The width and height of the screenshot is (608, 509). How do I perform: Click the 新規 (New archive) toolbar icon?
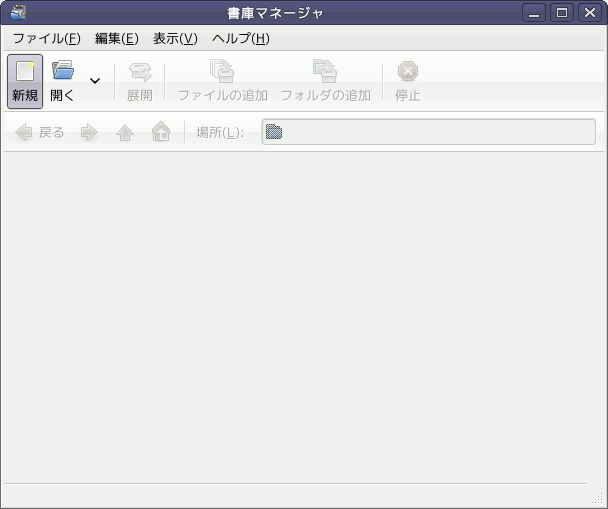[25, 72]
